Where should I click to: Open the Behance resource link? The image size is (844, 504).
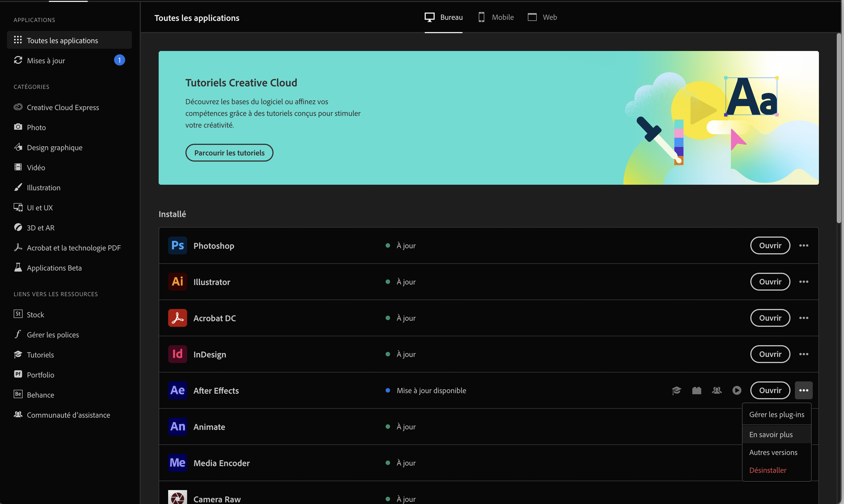point(40,395)
